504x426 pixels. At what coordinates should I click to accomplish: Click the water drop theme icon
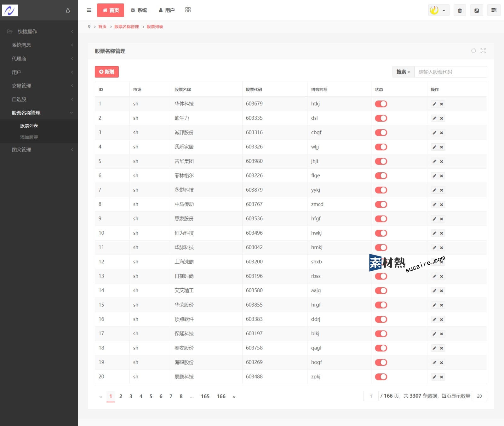68,10
